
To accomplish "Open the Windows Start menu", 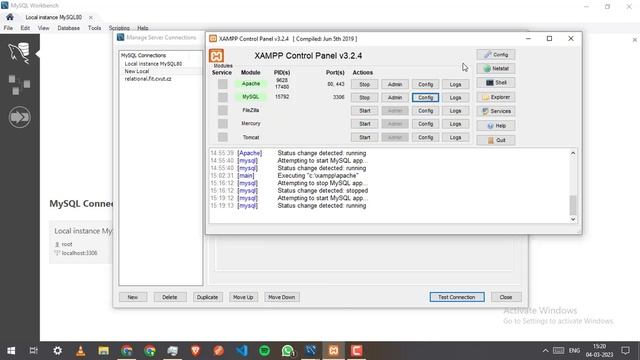I will pos(11,351).
